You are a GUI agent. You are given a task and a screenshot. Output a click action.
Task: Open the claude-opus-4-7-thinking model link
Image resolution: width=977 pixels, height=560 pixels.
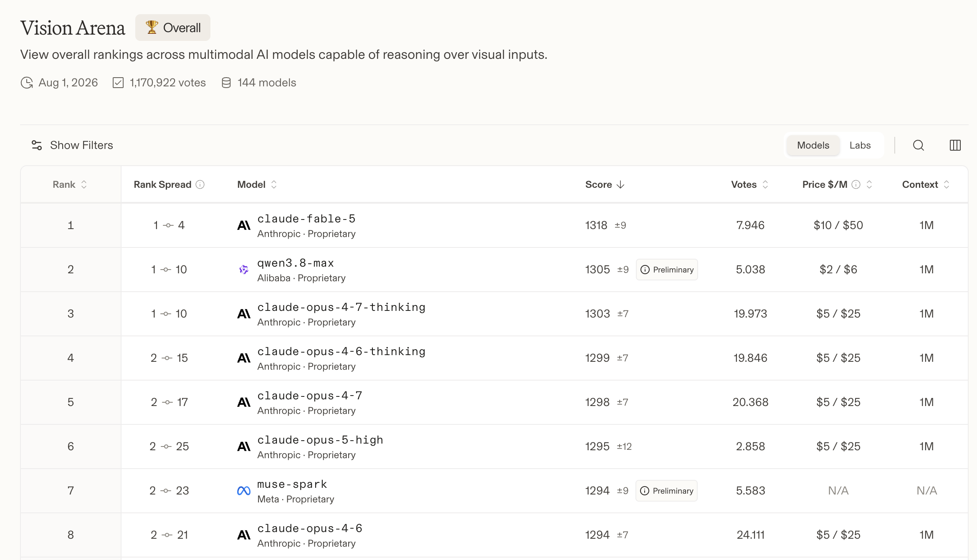pyautogui.click(x=342, y=307)
